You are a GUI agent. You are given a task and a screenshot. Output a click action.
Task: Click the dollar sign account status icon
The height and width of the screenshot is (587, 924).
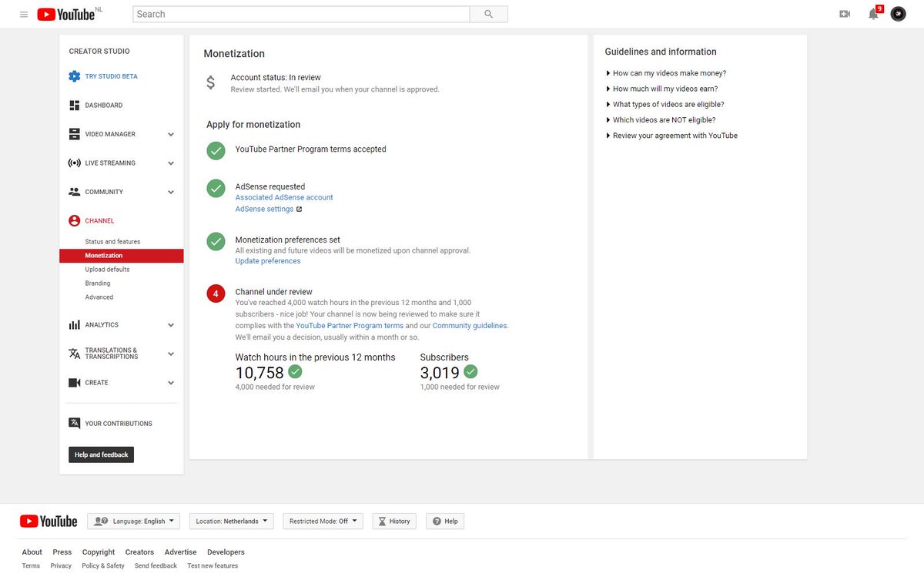211,82
